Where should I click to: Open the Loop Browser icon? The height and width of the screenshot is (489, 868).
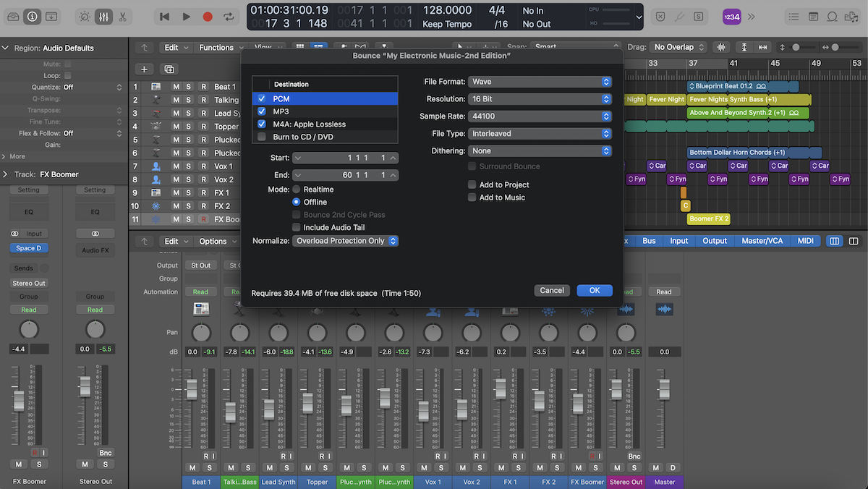[833, 16]
